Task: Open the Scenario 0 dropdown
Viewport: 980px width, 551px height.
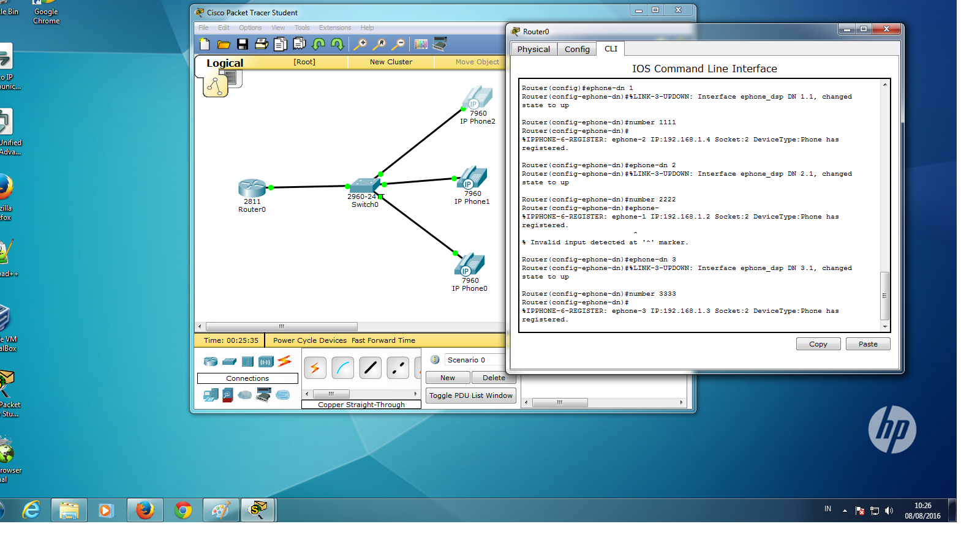Action: point(475,360)
